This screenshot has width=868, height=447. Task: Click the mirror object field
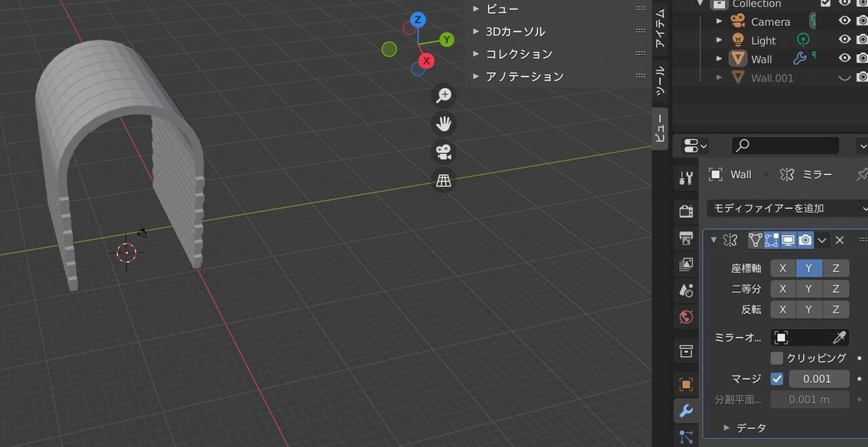[810, 337]
